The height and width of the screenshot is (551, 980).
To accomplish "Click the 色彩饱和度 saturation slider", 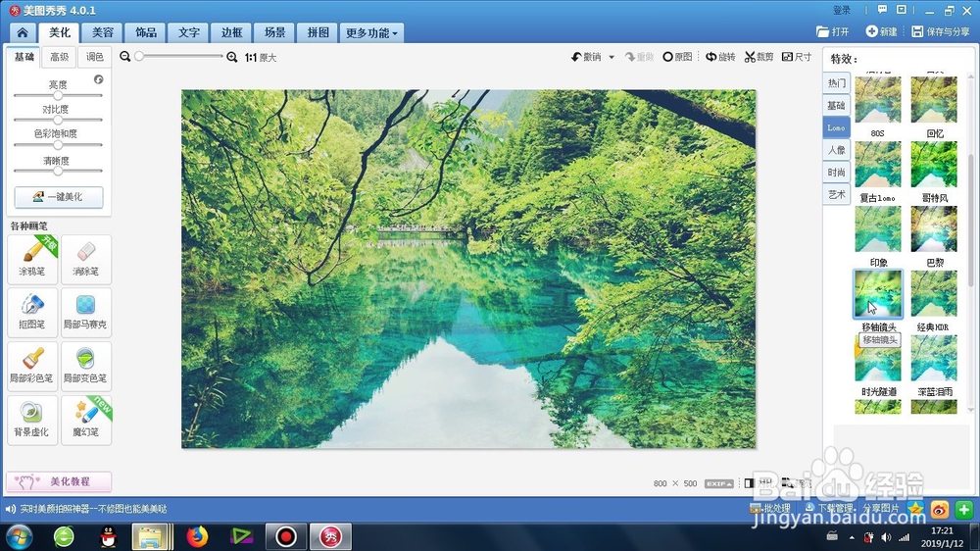I will (x=58, y=144).
